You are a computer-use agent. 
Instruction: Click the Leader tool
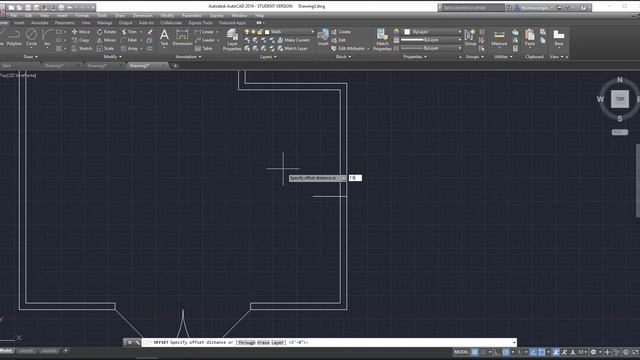[x=205, y=40]
